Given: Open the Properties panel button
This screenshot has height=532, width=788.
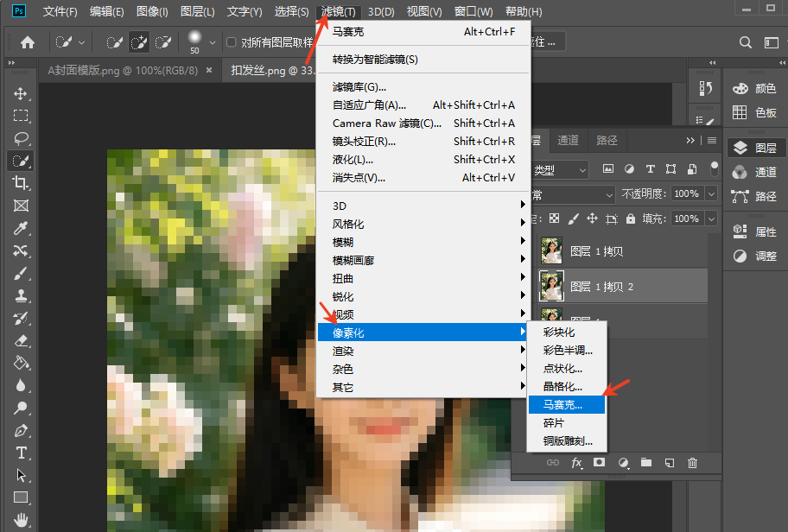Looking at the screenshot, I should [x=755, y=231].
